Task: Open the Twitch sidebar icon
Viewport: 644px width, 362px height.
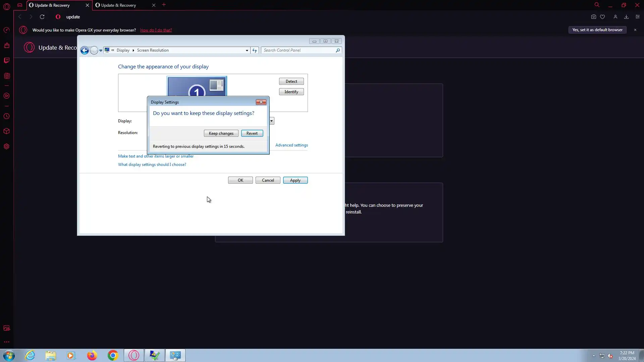Action: (7, 60)
